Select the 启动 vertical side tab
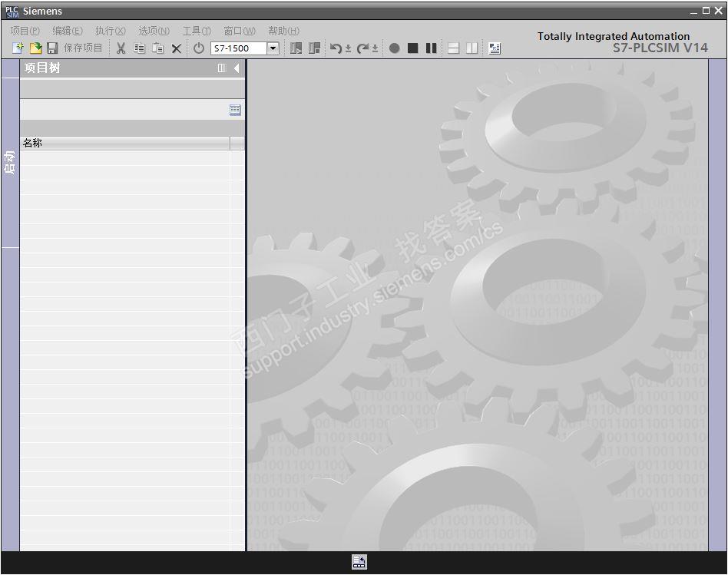Image resolution: width=728 pixels, height=575 pixels. (10, 163)
